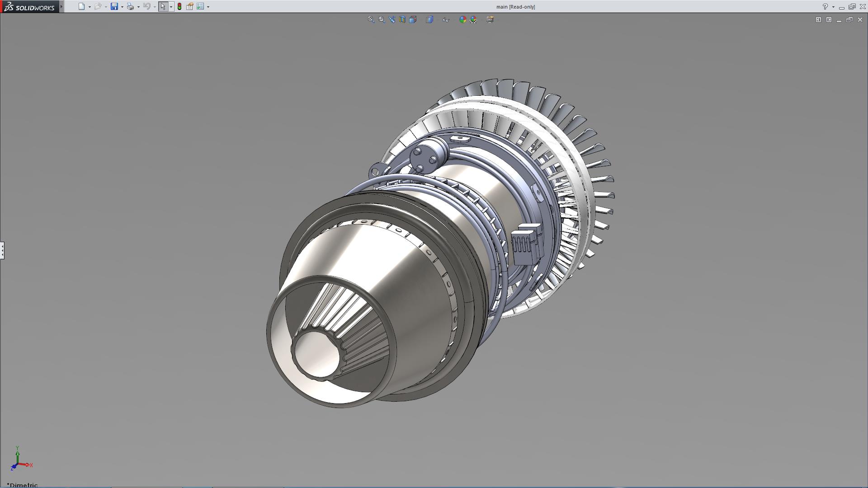Expand the SolidWorks menu flyout arrow
This screenshot has width=868, height=488.
pos(61,6)
